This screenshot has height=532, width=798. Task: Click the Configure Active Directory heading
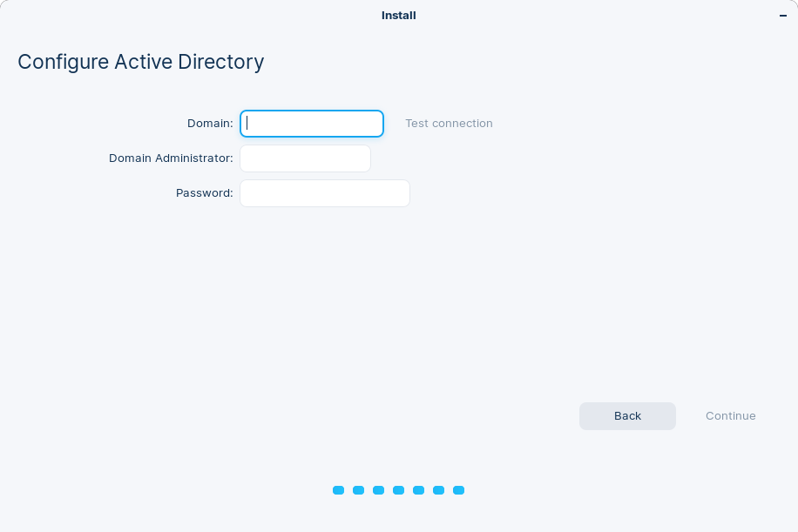click(140, 62)
